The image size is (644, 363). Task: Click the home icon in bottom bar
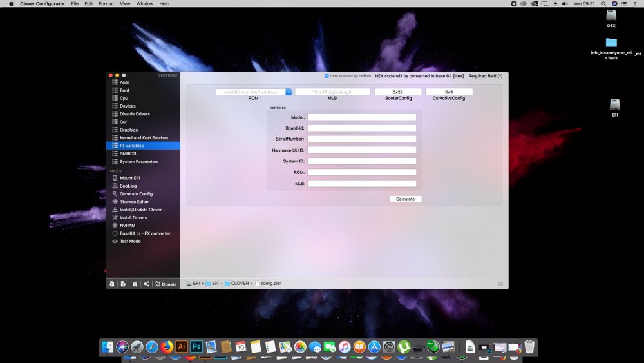[135, 284]
